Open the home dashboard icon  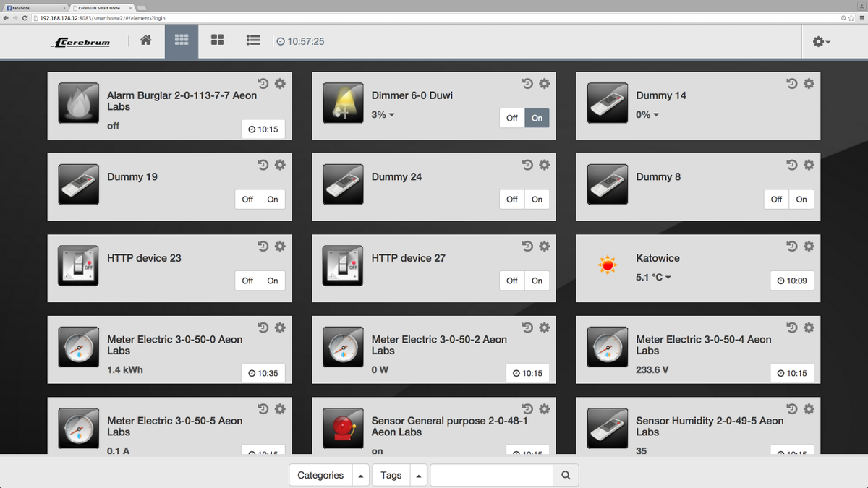(145, 40)
